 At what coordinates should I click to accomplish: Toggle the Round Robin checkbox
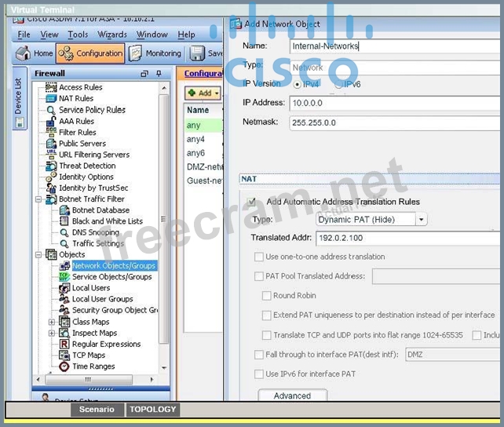pyautogui.click(x=267, y=296)
